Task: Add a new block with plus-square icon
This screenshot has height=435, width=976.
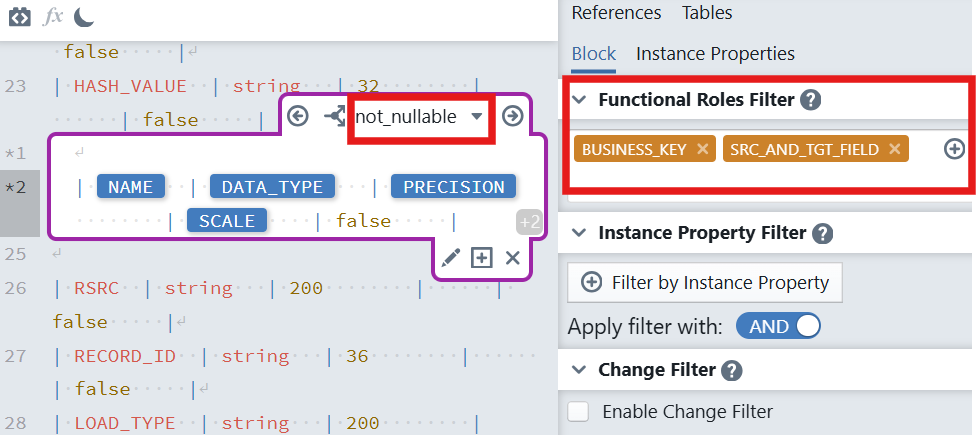Action: (482, 258)
